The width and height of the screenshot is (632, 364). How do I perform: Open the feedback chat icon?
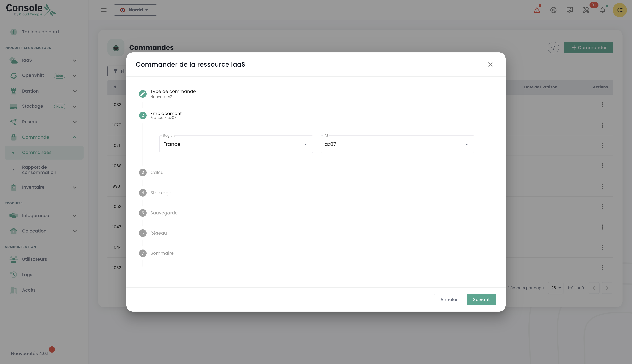[570, 10]
